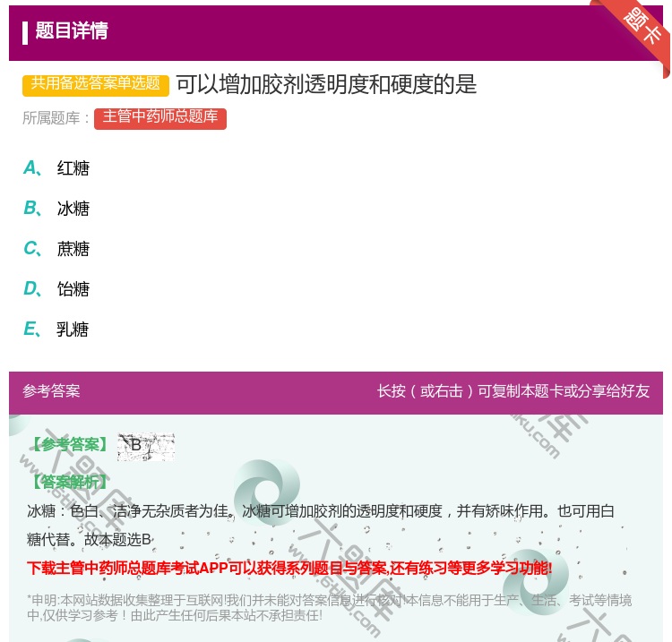Click the question text 可以增加胶剂透明度和硬度的是
The width and height of the screenshot is (672, 642).
tap(326, 84)
